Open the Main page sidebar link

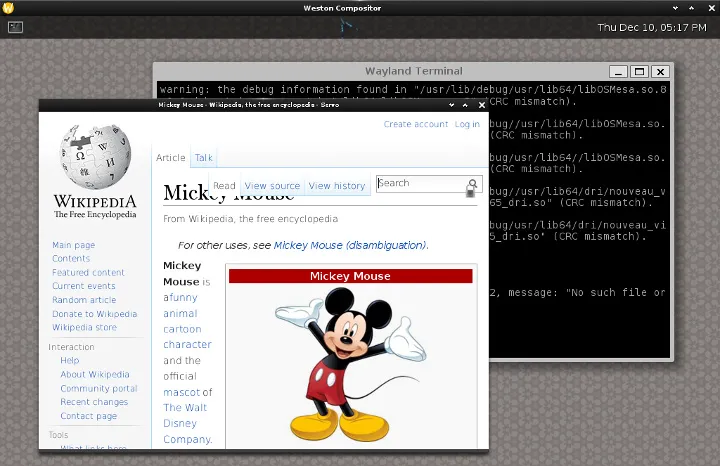coord(73,245)
